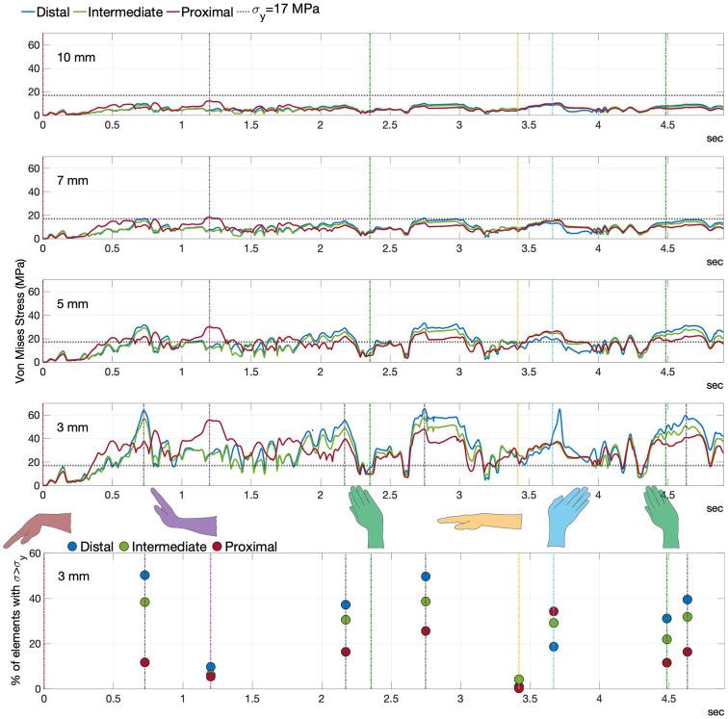The image size is (728, 719).
Task: Click the purple hand illustration
Action: (x=185, y=516)
